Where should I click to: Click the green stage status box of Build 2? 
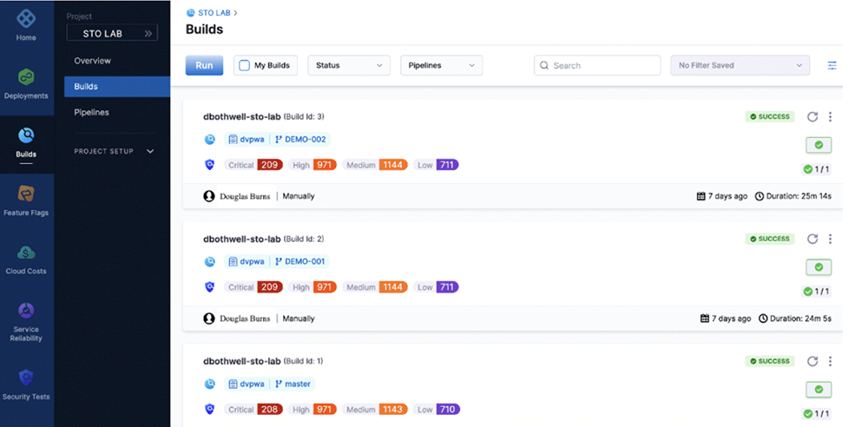819,267
